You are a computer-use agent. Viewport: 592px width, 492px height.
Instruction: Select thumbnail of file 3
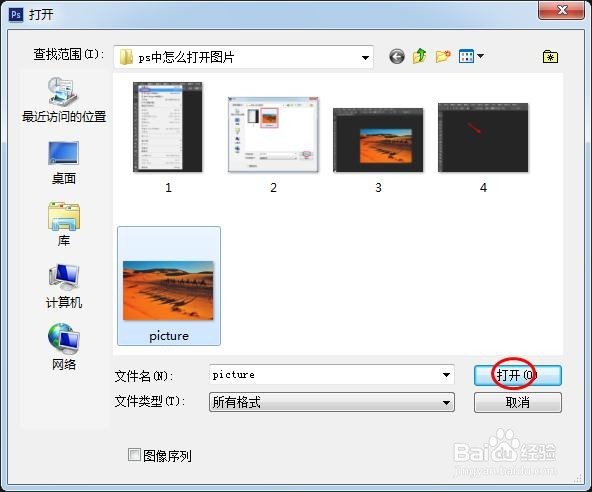tap(378, 140)
